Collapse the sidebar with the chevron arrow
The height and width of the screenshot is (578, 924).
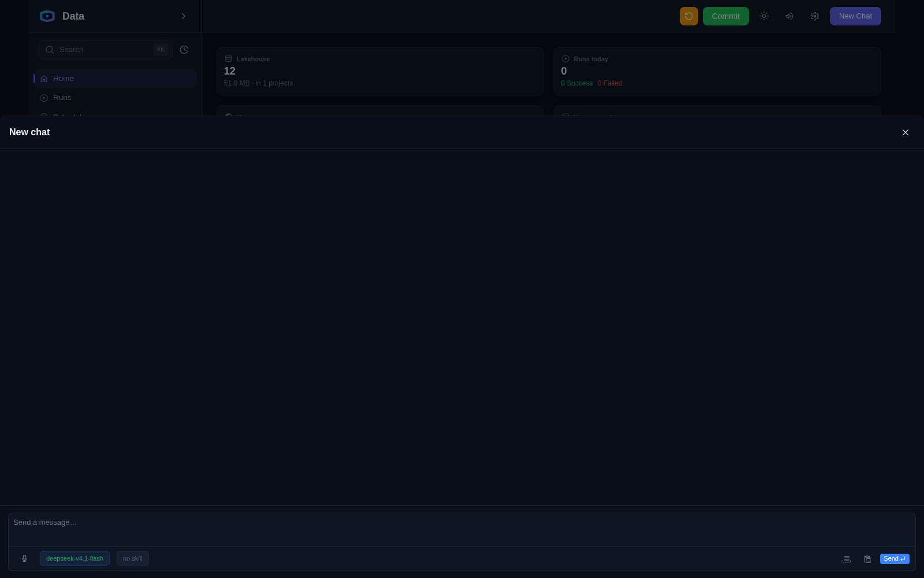(184, 16)
